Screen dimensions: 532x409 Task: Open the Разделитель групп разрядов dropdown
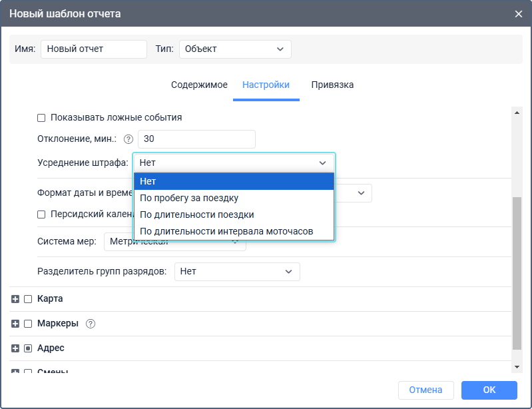[237, 272]
